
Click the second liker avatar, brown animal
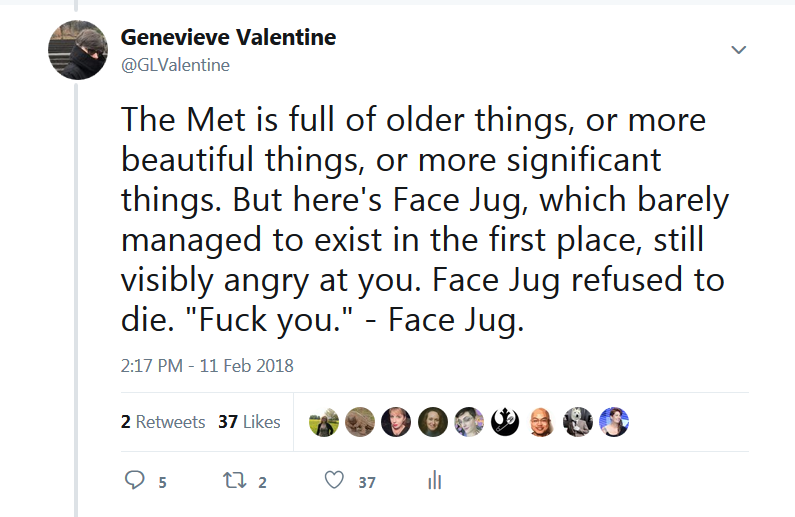coord(360,422)
